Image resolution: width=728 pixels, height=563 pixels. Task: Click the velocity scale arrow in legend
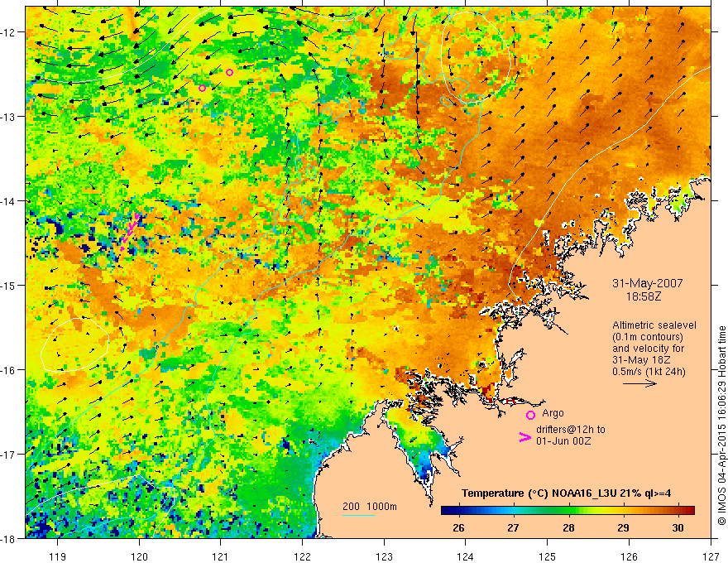tap(639, 383)
